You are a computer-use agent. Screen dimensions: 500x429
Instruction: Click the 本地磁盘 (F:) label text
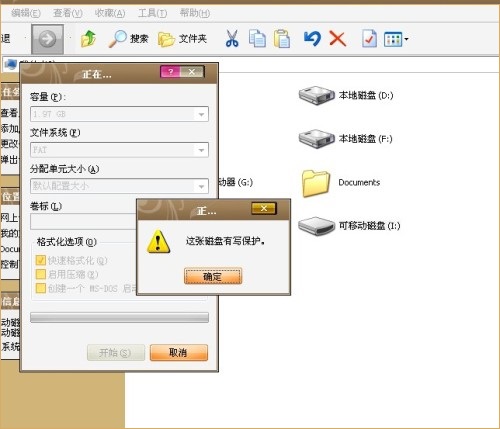tap(365, 139)
